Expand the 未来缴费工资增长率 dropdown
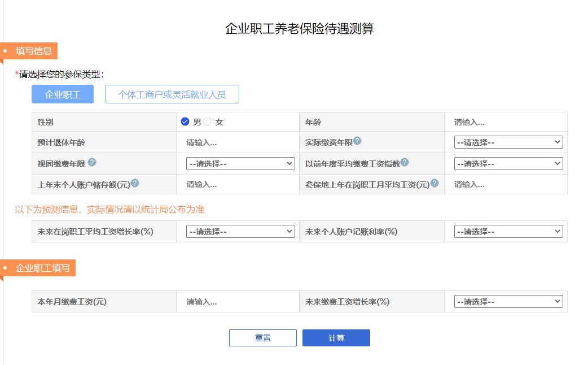The image size is (588, 365). 508,302
